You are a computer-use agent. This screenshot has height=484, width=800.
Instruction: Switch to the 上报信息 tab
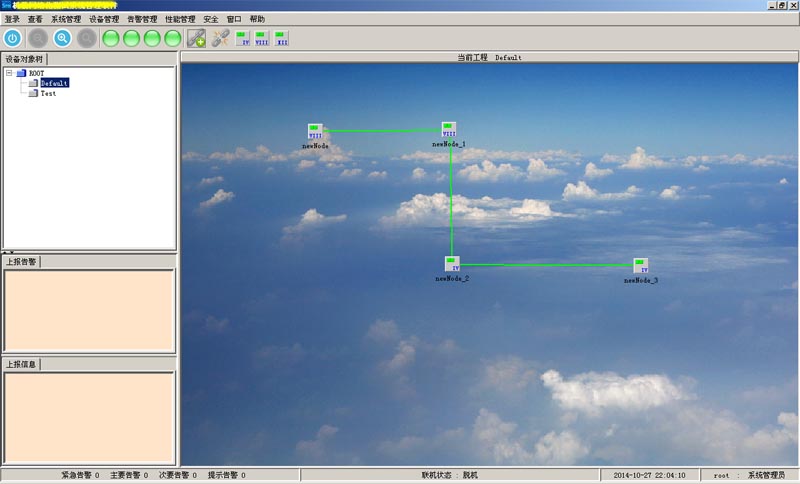21,364
